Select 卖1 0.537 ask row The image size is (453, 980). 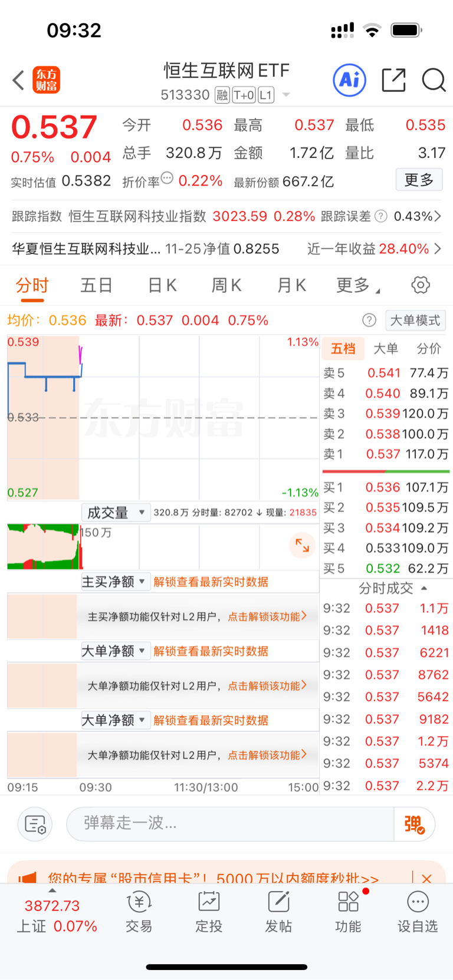[x=386, y=454]
